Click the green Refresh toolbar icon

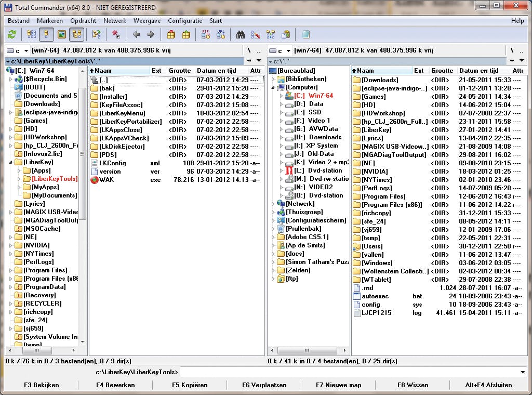click(x=12, y=34)
